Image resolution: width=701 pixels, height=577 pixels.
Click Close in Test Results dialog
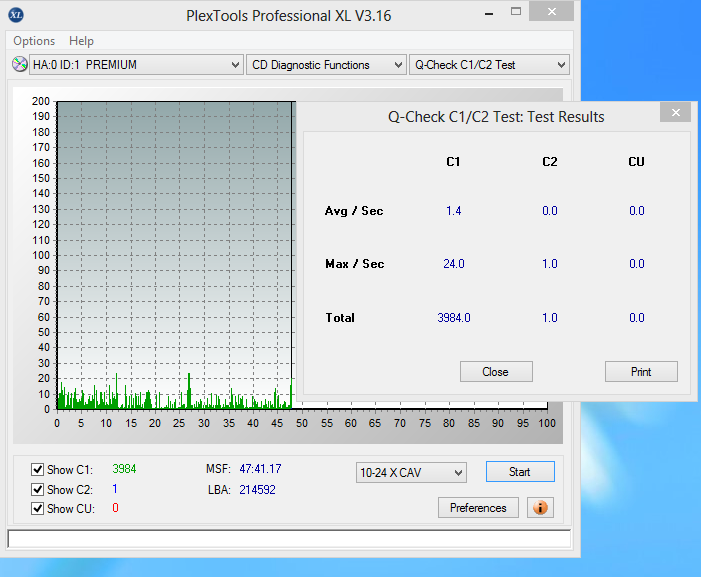(x=496, y=372)
